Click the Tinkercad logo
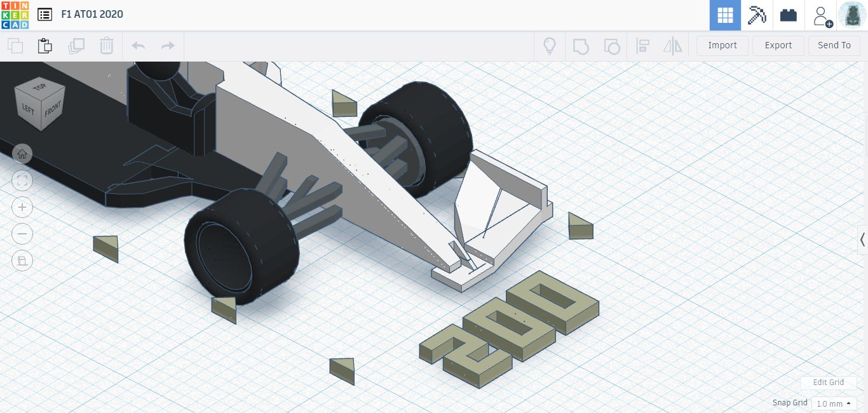Viewport: 868px width, 413px height. coord(15,15)
